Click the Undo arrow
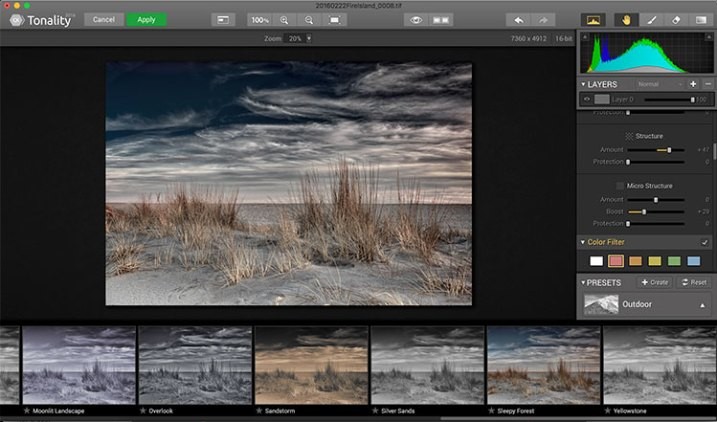 [x=519, y=20]
